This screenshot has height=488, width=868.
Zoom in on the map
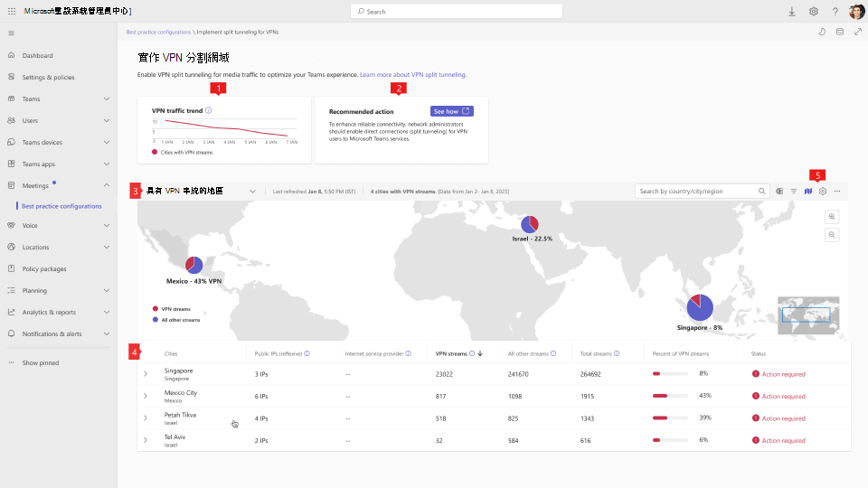point(832,217)
